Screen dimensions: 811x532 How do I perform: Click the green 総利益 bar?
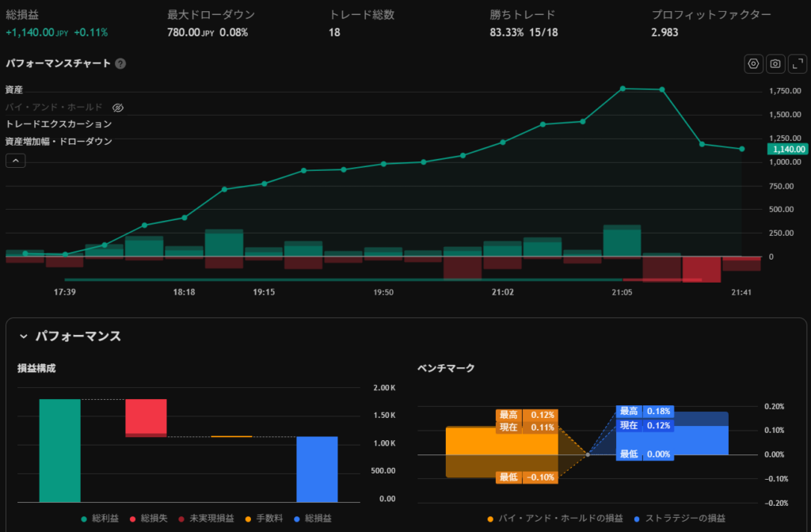[x=59, y=450]
